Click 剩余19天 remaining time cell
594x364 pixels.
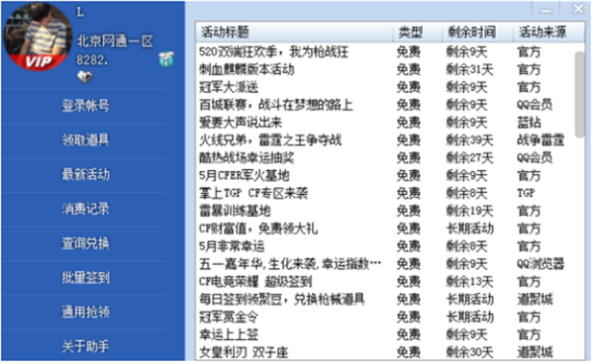(x=469, y=211)
